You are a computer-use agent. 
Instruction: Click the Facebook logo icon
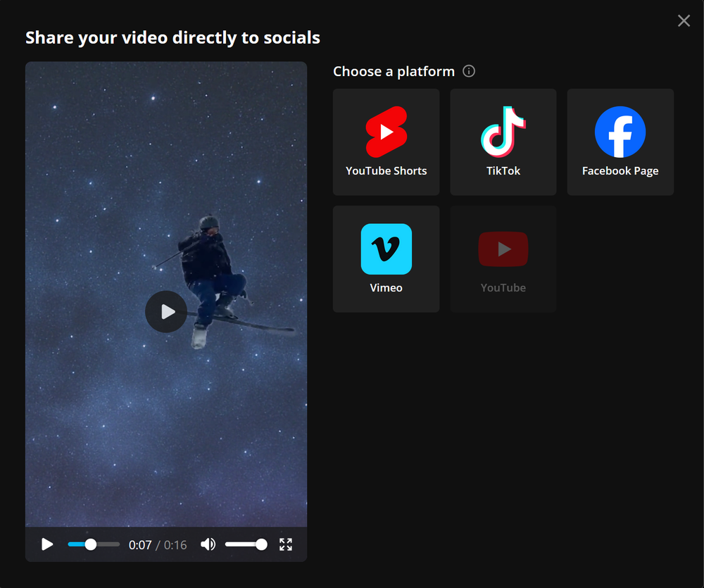[x=620, y=132]
